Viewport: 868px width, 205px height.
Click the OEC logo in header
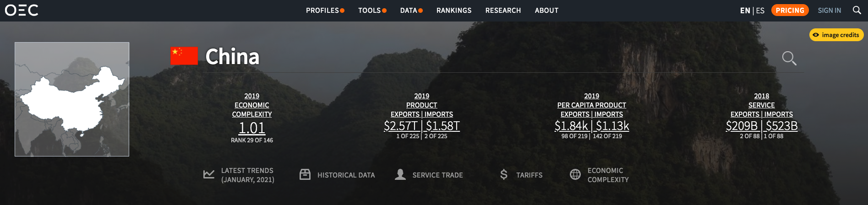22,10
